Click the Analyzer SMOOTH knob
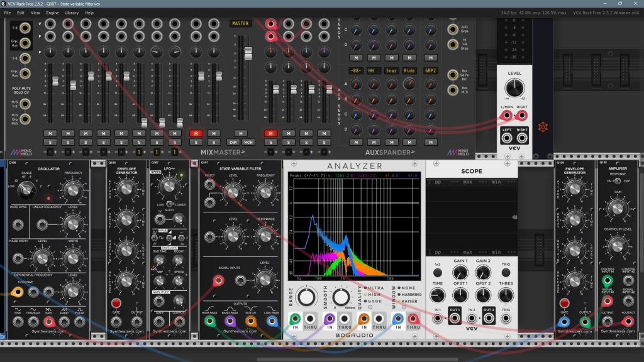This screenshot has width=644, height=362. coord(340,297)
